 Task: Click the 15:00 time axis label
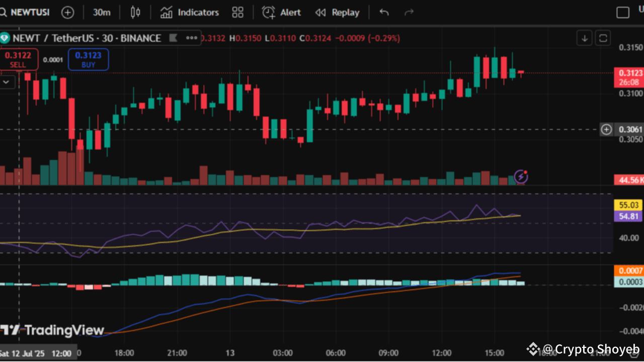(x=495, y=353)
